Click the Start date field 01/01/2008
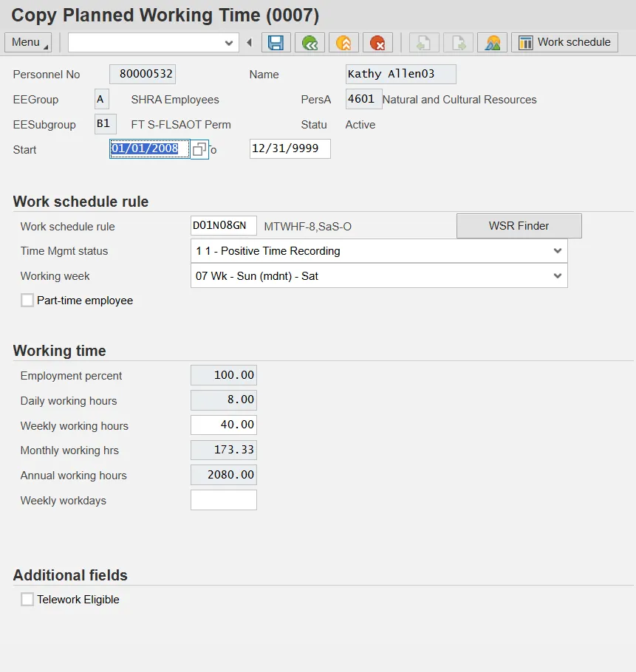Image resolution: width=636 pixels, height=672 pixels. tap(149, 148)
